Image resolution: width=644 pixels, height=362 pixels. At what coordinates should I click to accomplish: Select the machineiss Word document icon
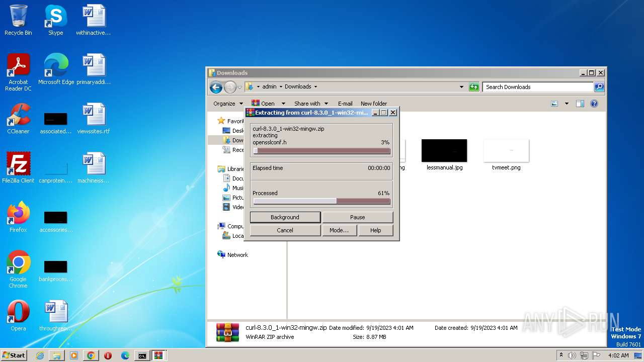(94, 167)
